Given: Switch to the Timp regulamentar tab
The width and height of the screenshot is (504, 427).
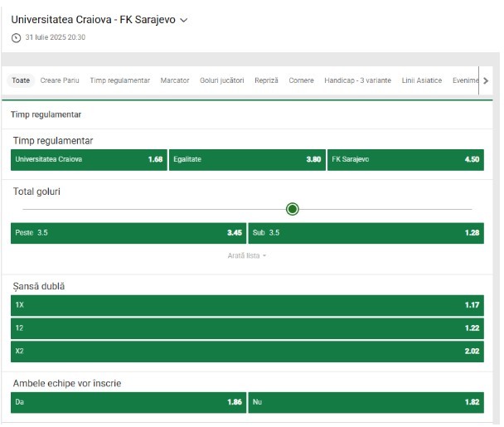Looking at the screenshot, I should pyautogui.click(x=120, y=80).
